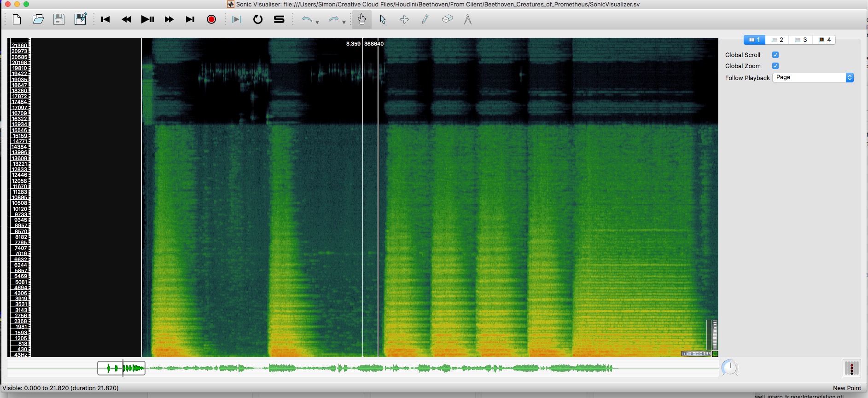Viewport: 868px width, 398px height.
Task: Redo the last undone action
Action: [x=333, y=19]
